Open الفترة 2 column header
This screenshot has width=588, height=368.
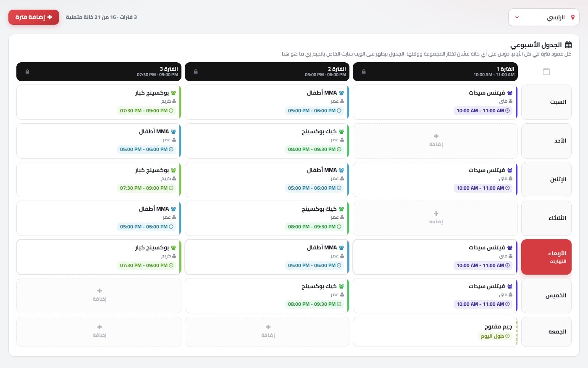(x=267, y=72)
